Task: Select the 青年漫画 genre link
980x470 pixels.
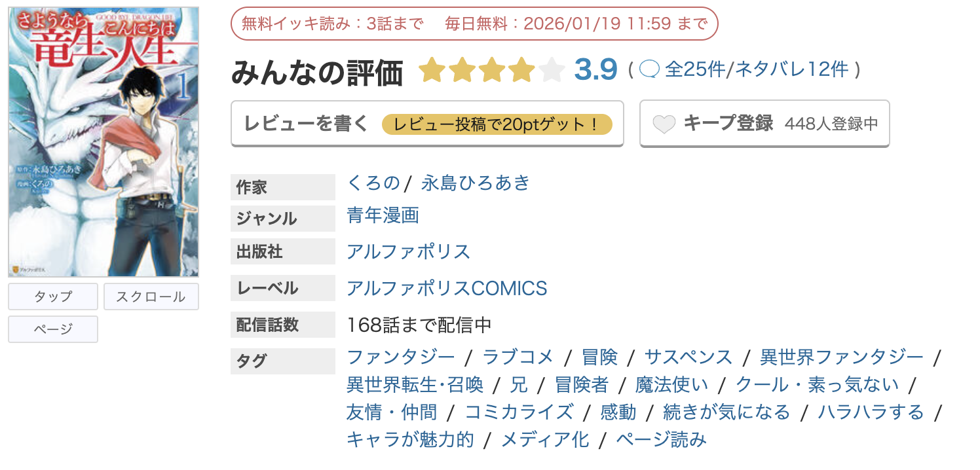Action: (x=383, y=216)
